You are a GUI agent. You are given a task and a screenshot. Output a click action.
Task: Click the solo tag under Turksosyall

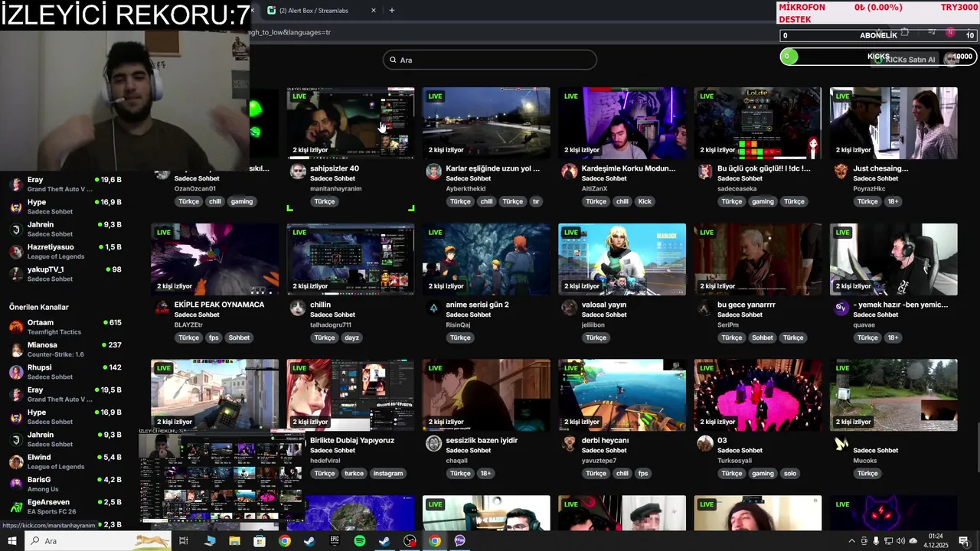(x=790, y=473)
